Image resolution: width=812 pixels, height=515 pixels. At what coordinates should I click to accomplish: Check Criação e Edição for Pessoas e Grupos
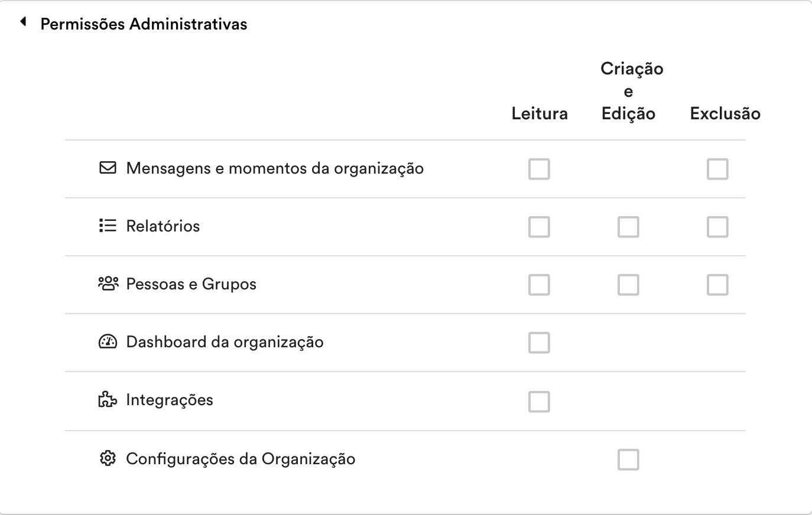(x=628, y=285)
